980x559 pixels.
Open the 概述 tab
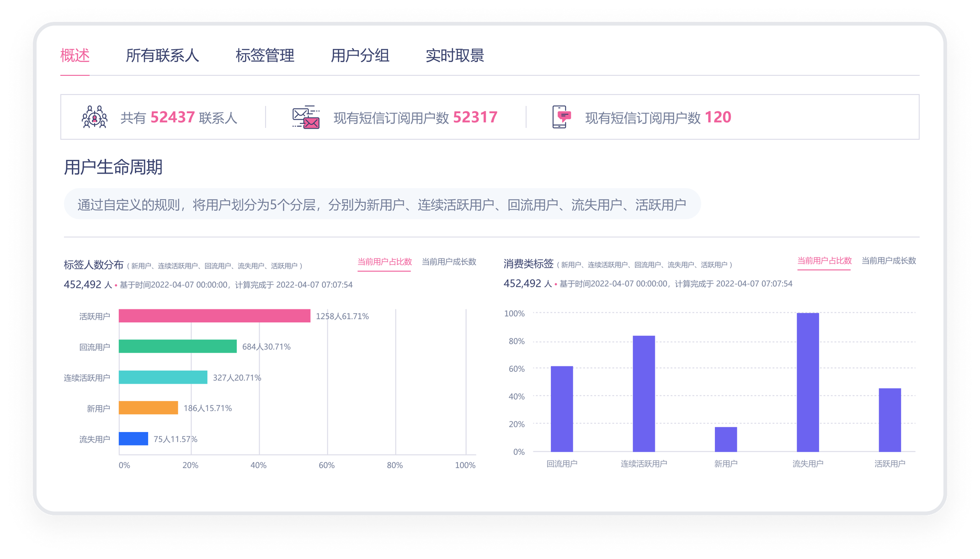click(75, 56)
